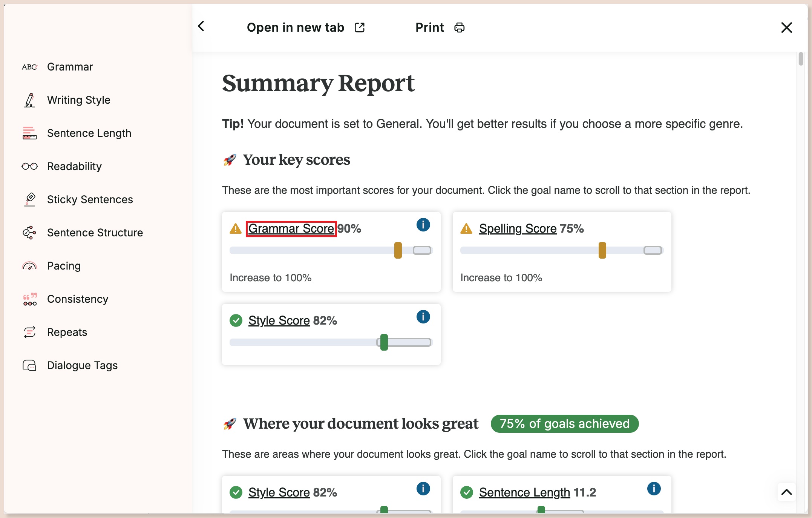Close the summary report panel
Image resolution: width=812 pixels, height=518 pixels.
786,28
